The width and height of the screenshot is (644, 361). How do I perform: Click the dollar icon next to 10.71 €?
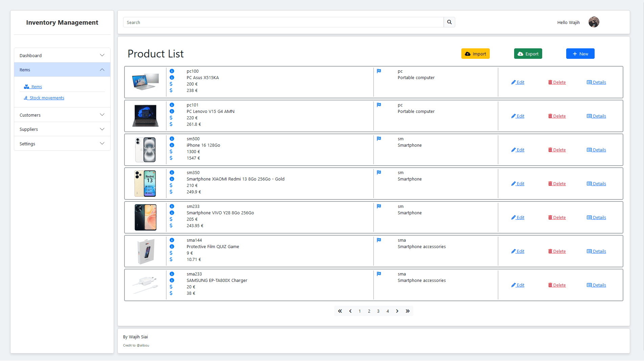[x=171, y=260]
